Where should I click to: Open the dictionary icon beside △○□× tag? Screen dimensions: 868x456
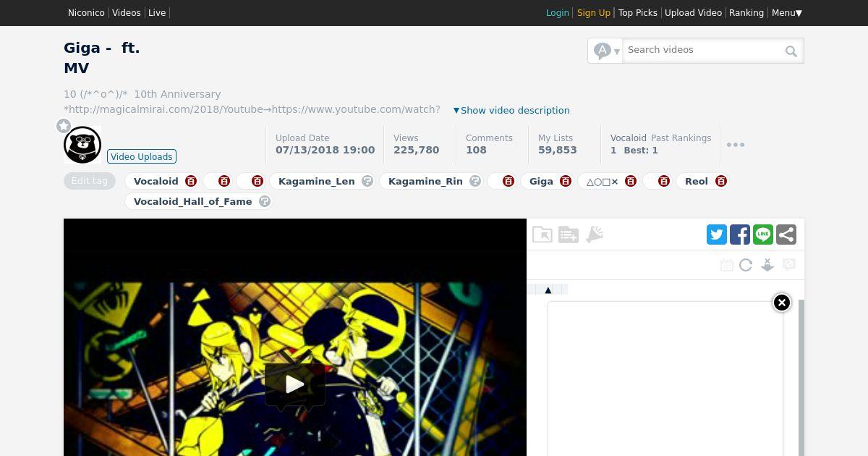[x=631, y=181]
